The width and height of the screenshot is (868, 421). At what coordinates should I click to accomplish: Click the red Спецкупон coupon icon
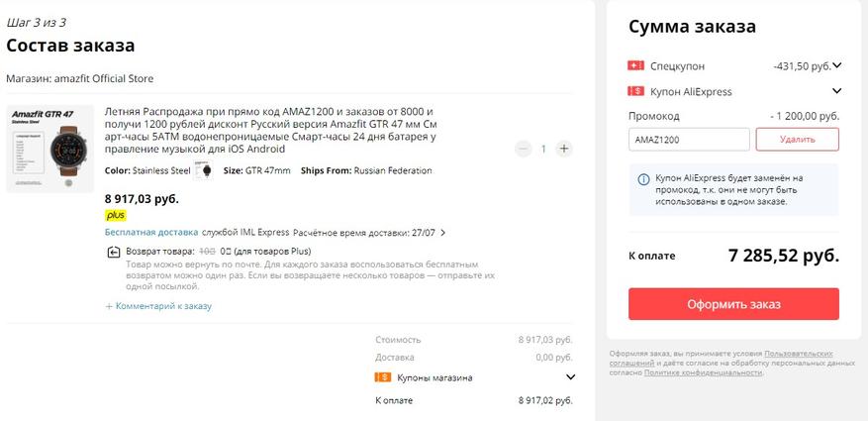click(635, 65)
